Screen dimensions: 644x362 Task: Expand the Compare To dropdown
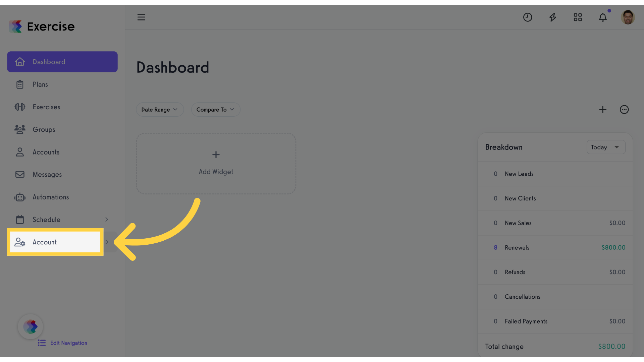point(216,110)
